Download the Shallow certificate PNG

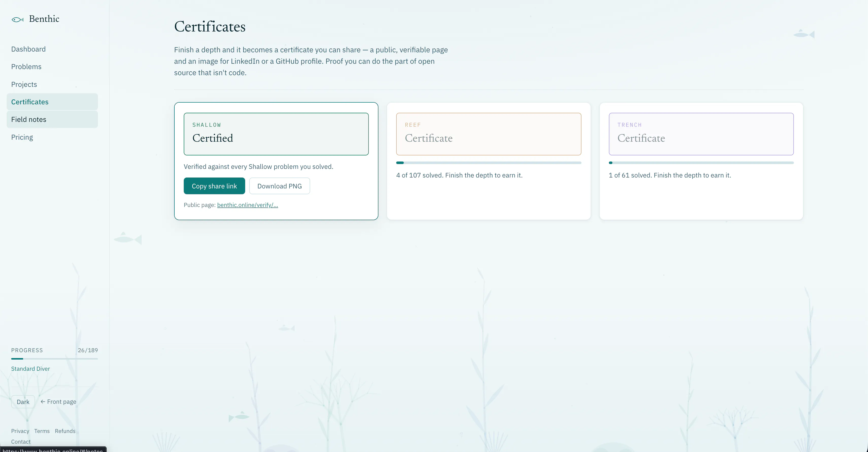point(280,186)
